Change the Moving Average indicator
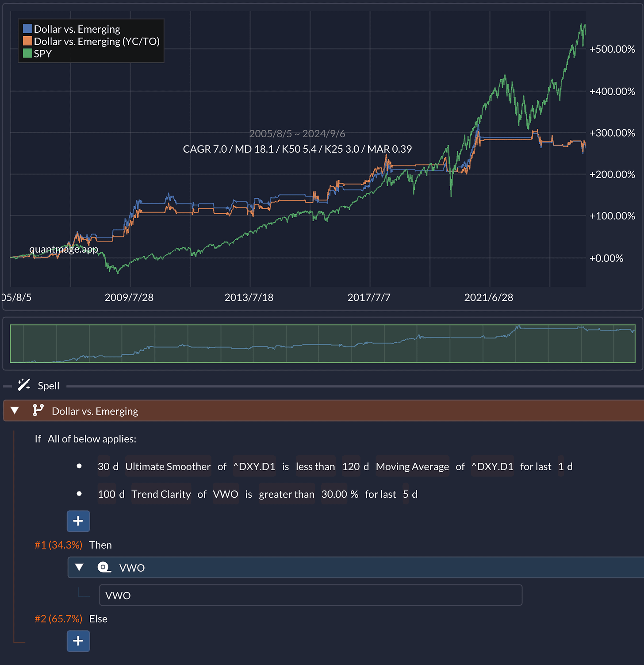The height and width of the screenshot is (665, 644). click(x=412, y=466)
